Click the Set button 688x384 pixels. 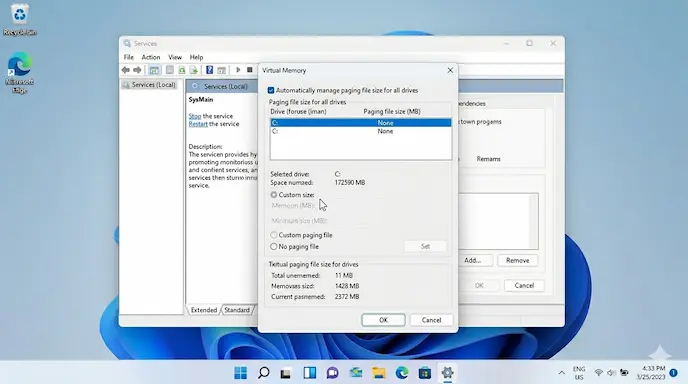pyautogui.click(x=425, y=247)
